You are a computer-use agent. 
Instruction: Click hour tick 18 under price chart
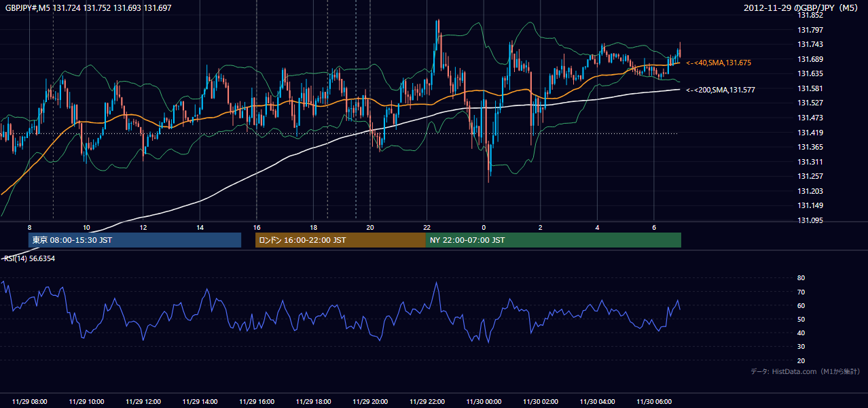pyautogui.click(x=313, y=227)
